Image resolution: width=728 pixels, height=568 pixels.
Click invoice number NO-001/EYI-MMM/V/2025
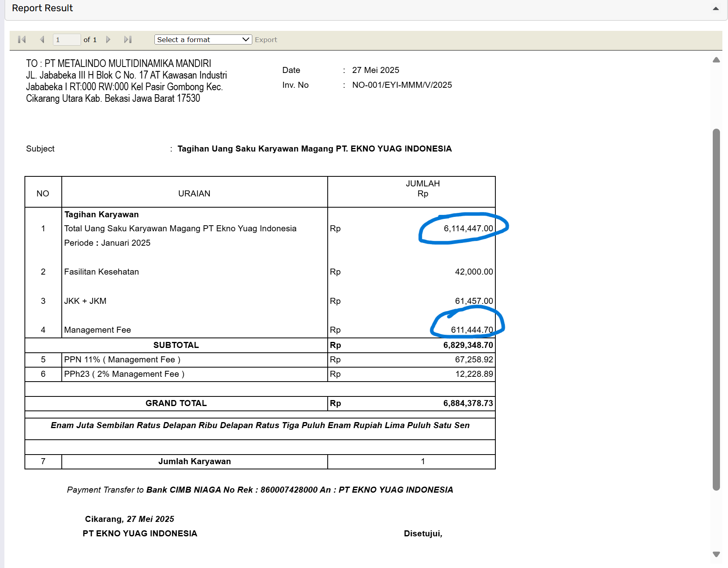(402, 85)
